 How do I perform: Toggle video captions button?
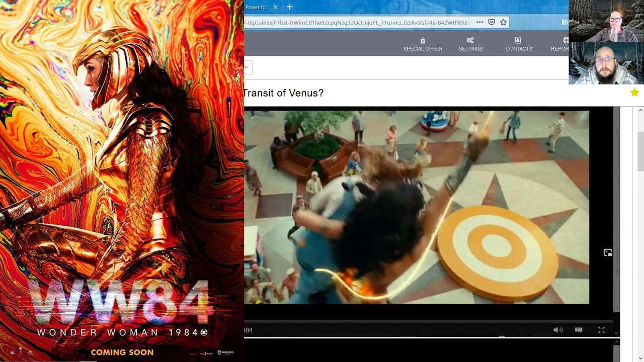coord(579,330)
